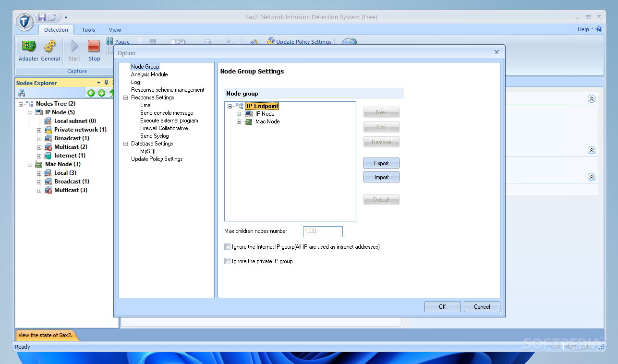Click the View the state of Sax2 tab
Image resolution: width=618 pixels, height=364 pixels.
(x=46, y=335)
